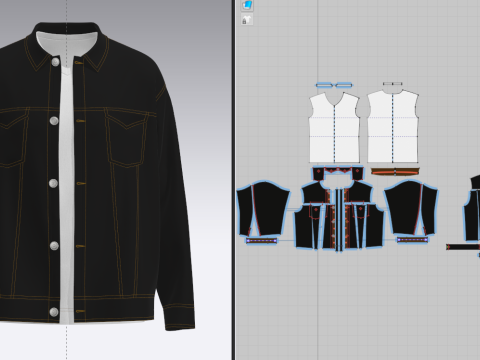Click the fourth metal button on 3D jacket
Screen dimensions: 480x360
point(54,246)
